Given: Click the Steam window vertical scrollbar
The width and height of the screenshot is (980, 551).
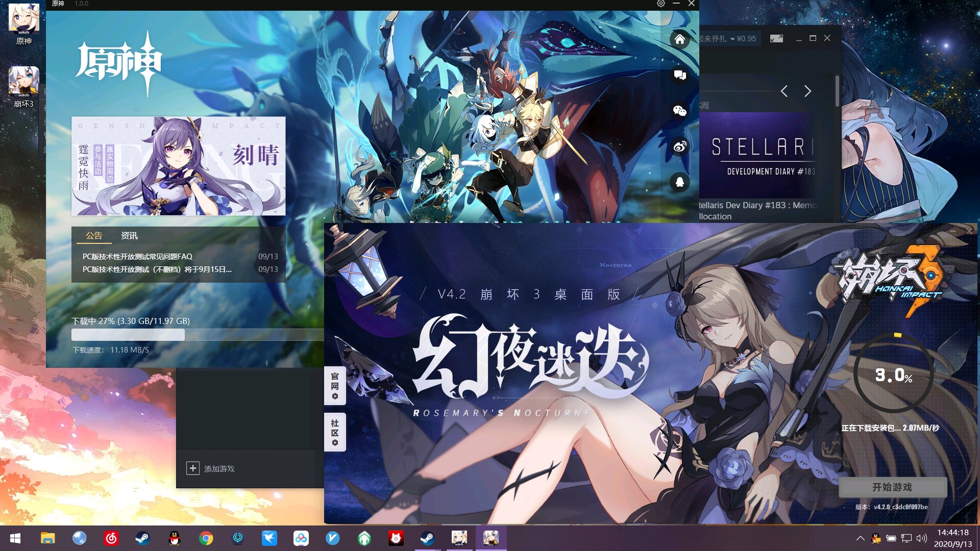Looking at the screenshot, I should click(837, 91).
